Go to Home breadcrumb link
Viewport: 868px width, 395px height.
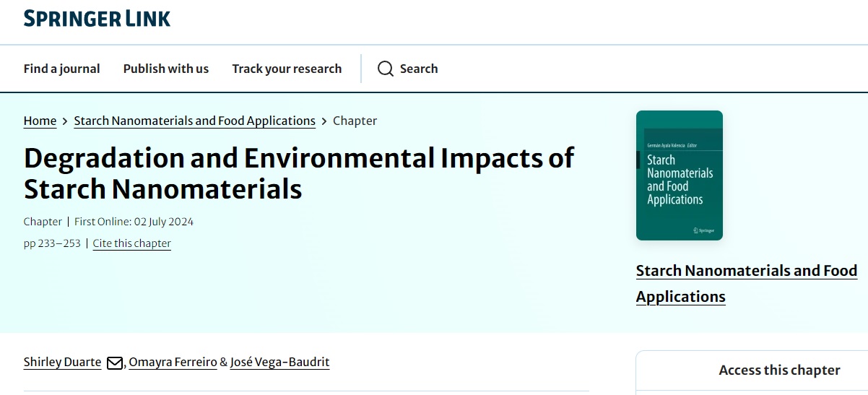40,121
